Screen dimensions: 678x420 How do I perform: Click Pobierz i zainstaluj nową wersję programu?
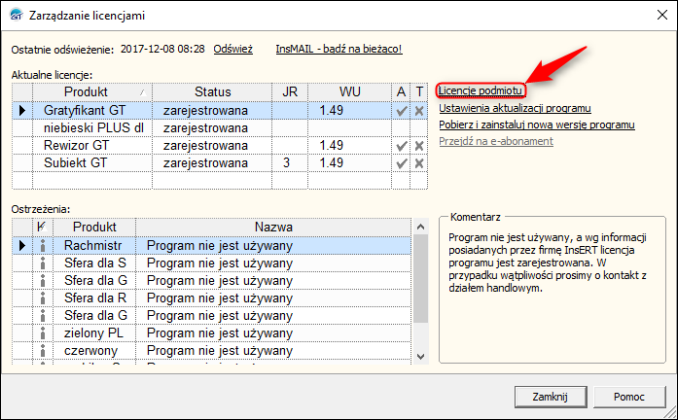click(x=537, y=125)
